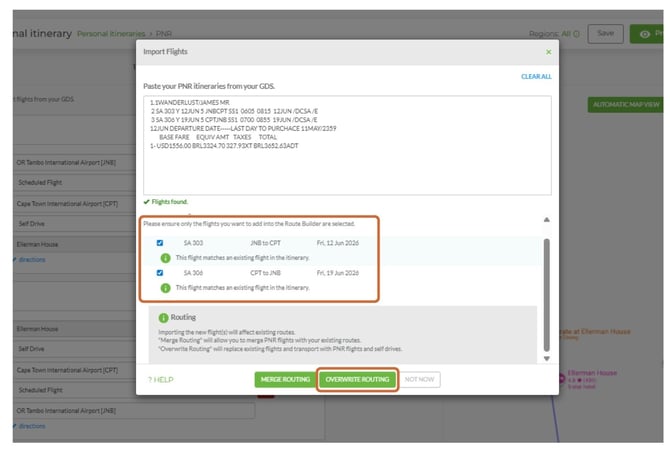Image resolution: width=670 pixels, height=452 pixels.
Task: Click the PNR breadcrumb item
Action: click(x=164, y=34)
